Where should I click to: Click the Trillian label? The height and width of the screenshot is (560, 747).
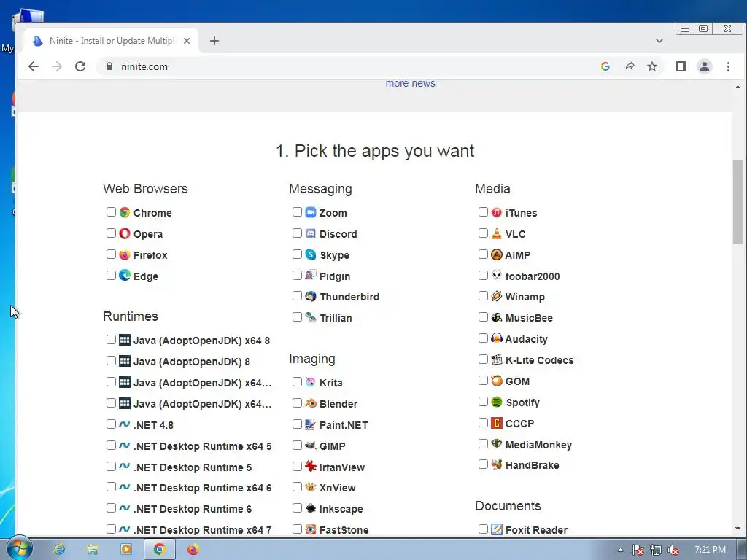click(336, 318)
